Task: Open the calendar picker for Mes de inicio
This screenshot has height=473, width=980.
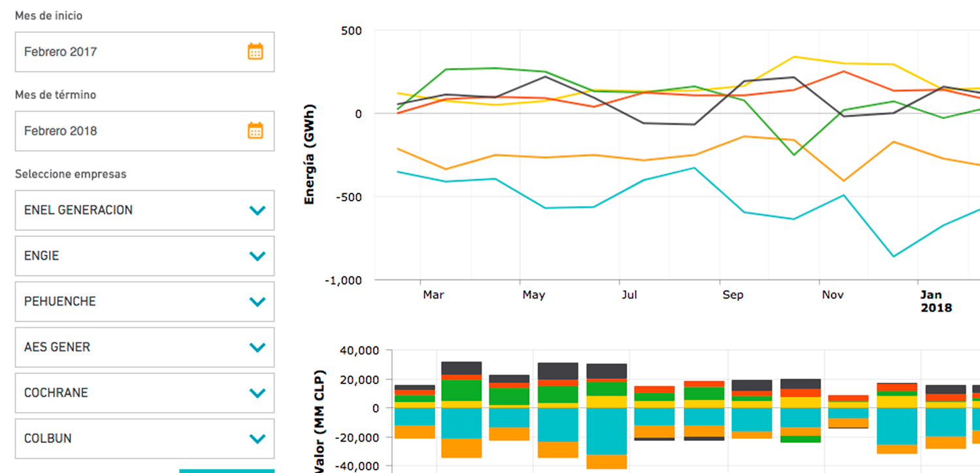Action: pos(255,52)
